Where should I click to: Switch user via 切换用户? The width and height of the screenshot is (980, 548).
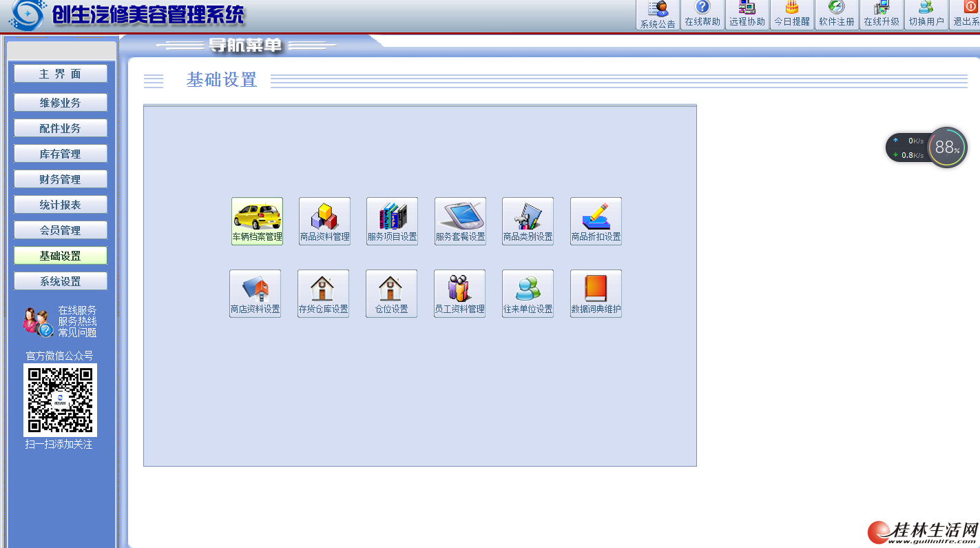[926, 15]
